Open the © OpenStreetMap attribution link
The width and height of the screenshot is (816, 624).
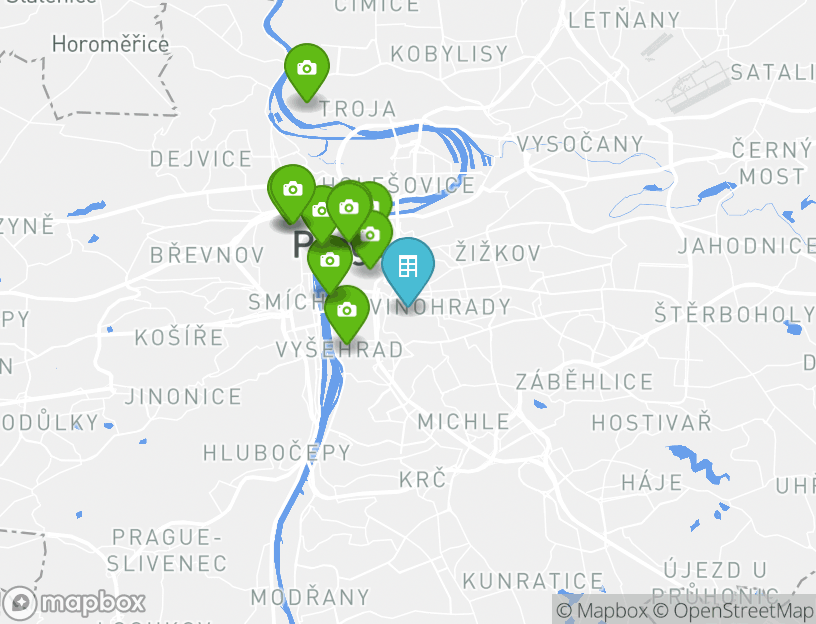[x=732, y=610]
